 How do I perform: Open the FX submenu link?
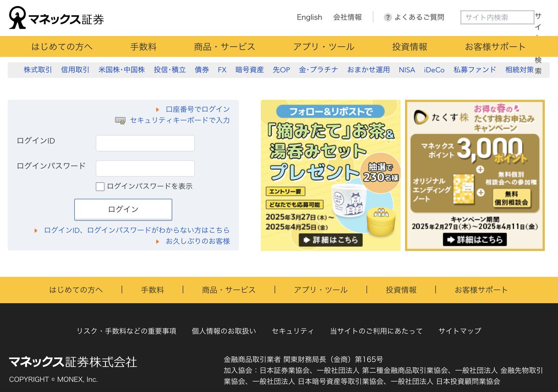(222, 70)
